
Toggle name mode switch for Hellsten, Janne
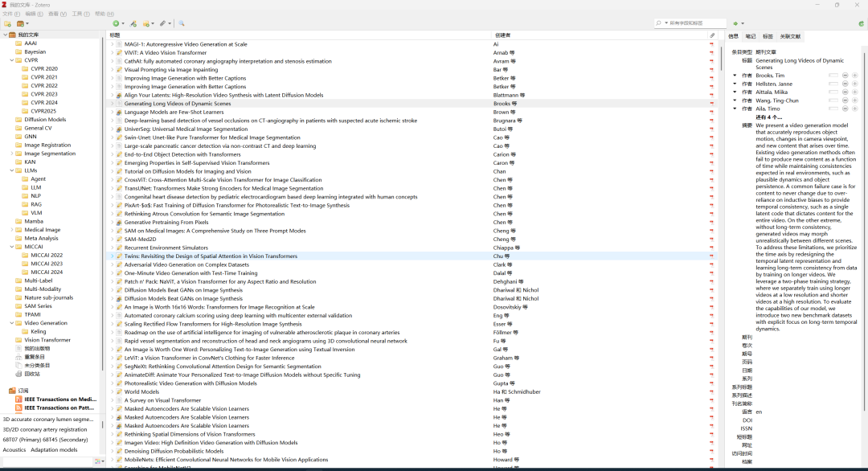(x=833, y=84)
